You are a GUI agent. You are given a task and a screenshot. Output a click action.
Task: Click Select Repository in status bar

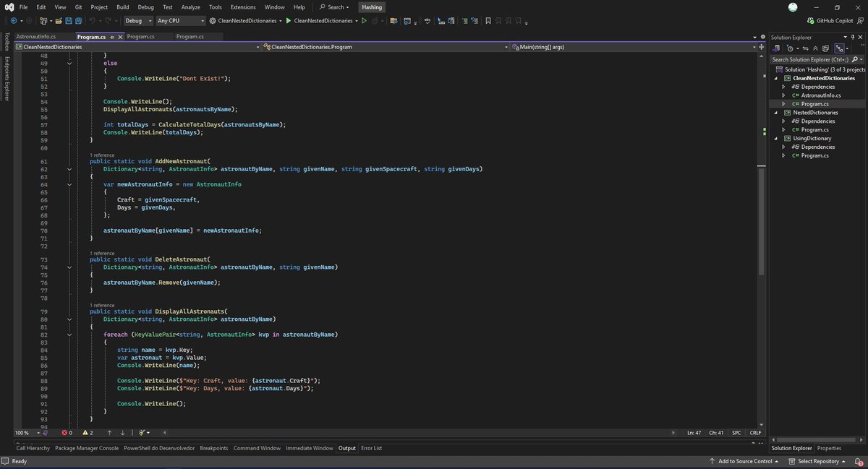(817, 461)
